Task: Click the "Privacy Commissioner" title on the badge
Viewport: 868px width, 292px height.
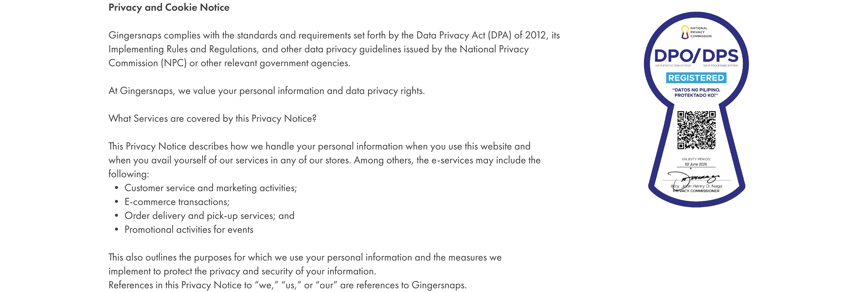Action: [x=696, y=191]
